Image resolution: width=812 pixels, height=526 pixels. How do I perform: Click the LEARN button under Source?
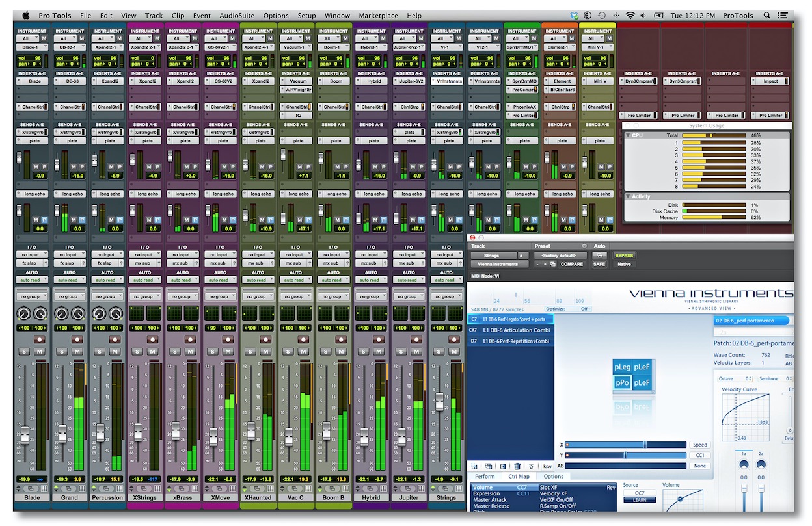(640, 500)
